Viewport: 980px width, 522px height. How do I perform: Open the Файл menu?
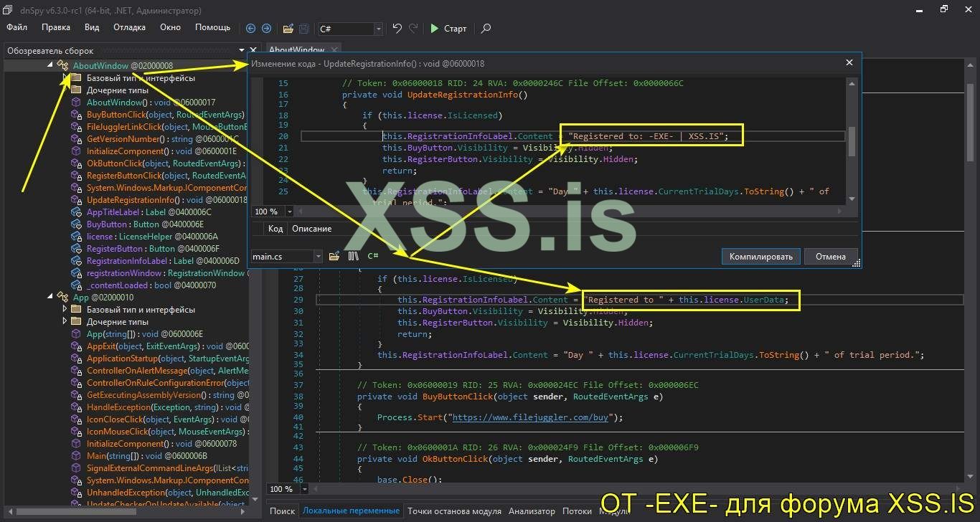(x=17, y=27)
